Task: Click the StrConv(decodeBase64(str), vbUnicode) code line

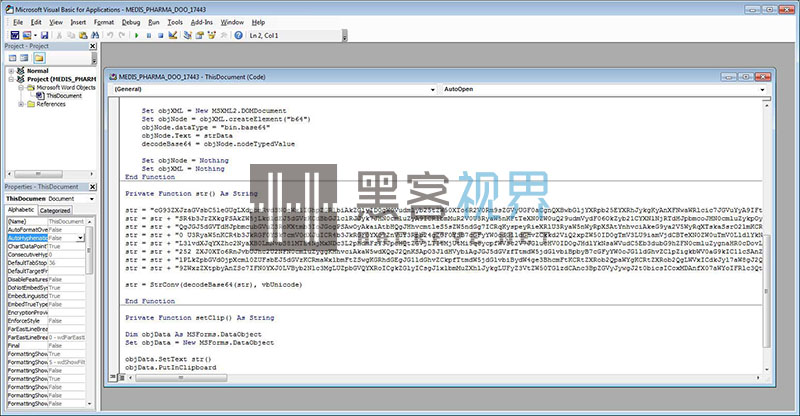Action: coord(214,285)
